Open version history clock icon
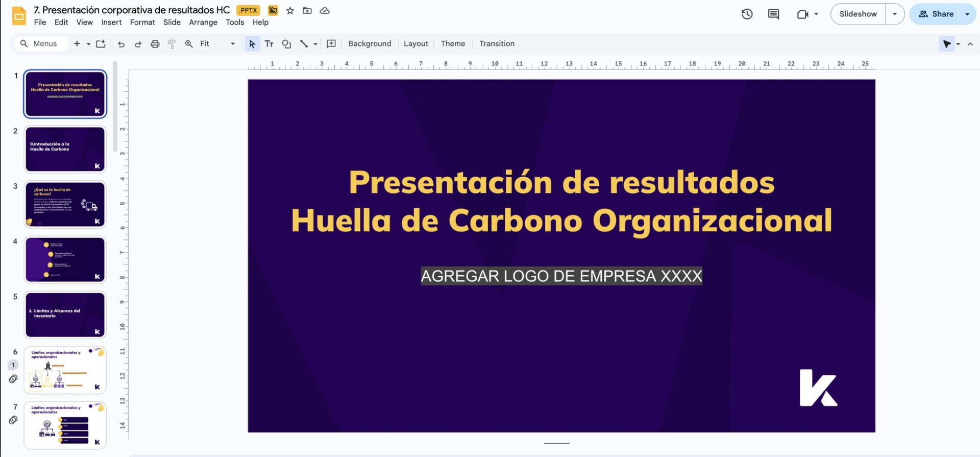Image resolution: width=980 pixels, height=457 pixels. (747, 14)
